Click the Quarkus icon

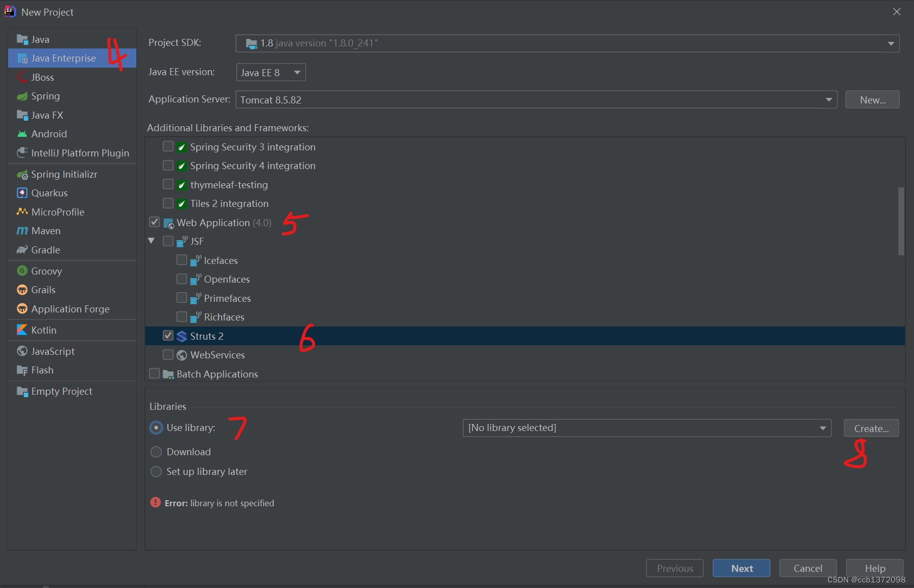pyautogui.click(x=22, y=193)
